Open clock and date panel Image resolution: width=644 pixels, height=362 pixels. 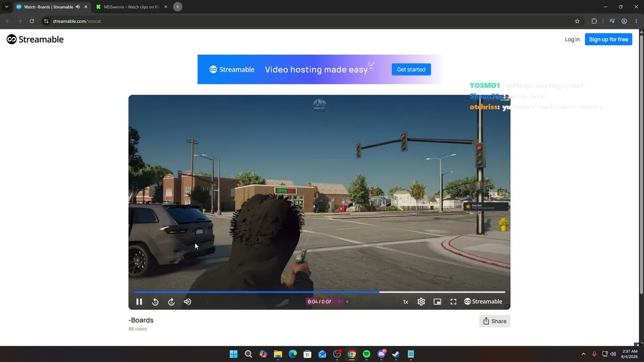click(630, 354)
